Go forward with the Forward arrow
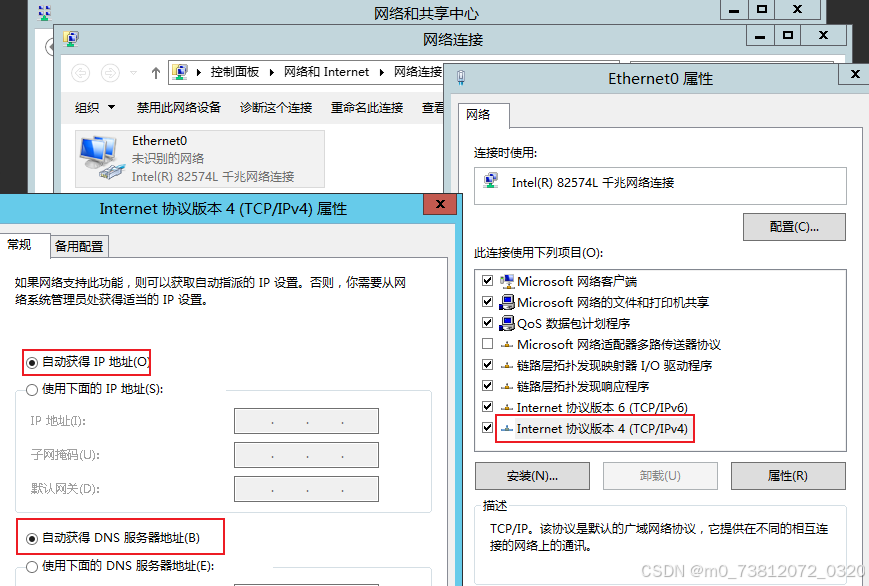869x586 pixels. click(110, 73)
